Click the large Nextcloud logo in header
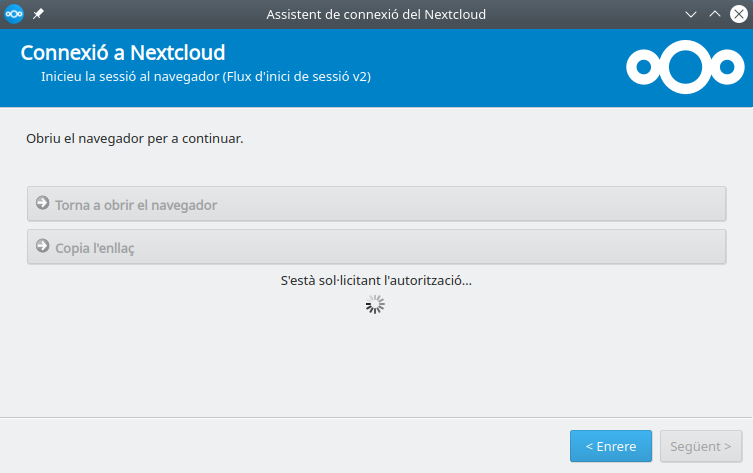 click(x=684, y=67)
